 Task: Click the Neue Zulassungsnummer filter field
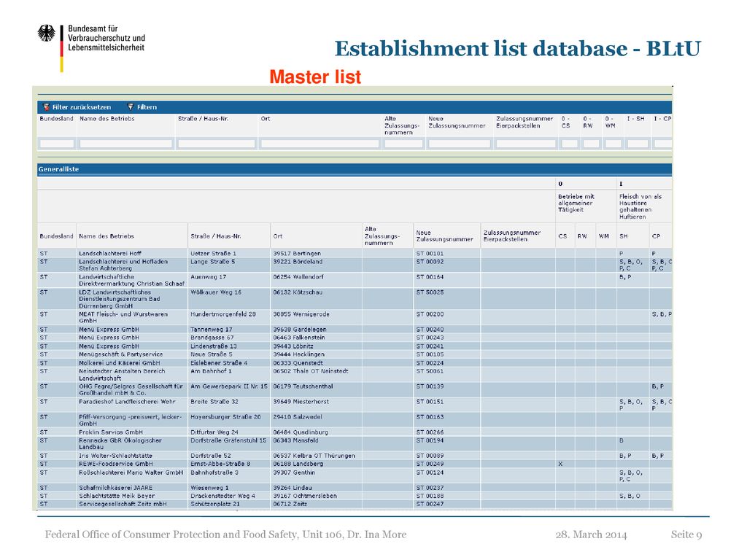pos(460,144)
